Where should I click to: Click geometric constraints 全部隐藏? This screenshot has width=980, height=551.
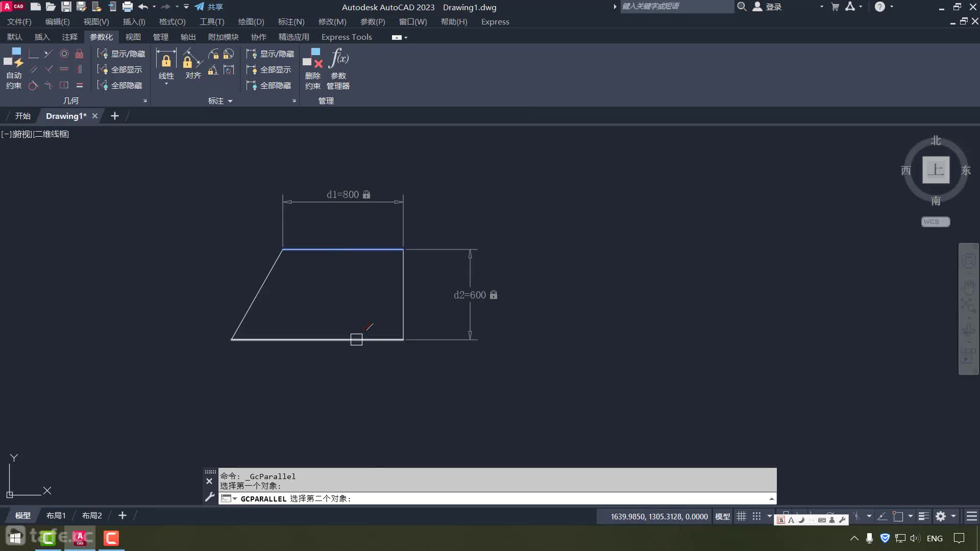[x=119, y=85]
